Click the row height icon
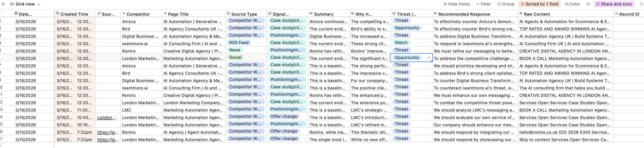 pos(588,4)
